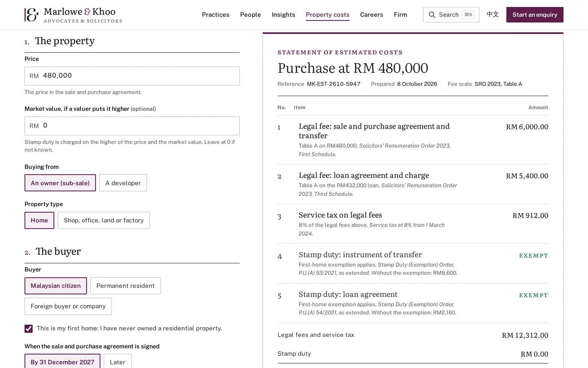Focus the Market value input field
This screenshot has width=588, height=368.
pos(132,126)
